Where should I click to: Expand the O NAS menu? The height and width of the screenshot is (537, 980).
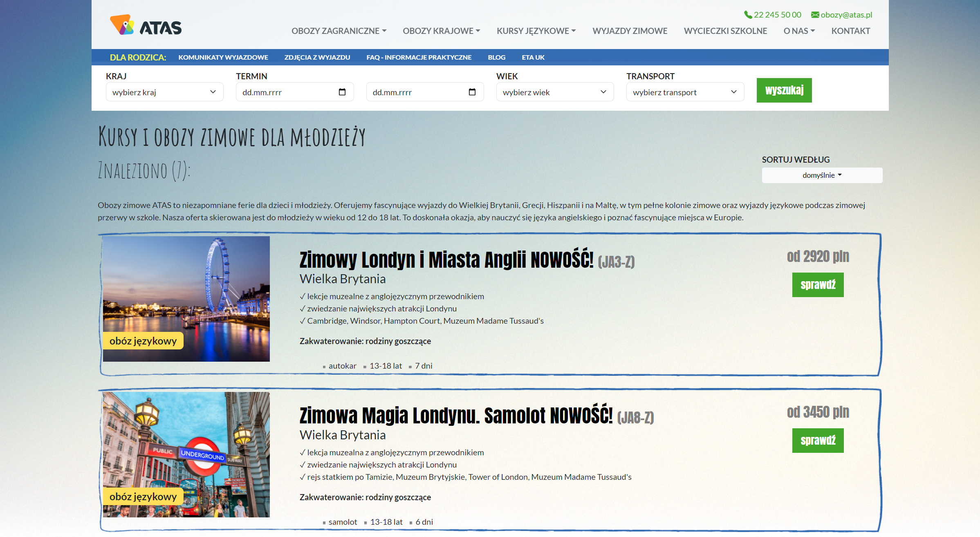click(798, 30)
